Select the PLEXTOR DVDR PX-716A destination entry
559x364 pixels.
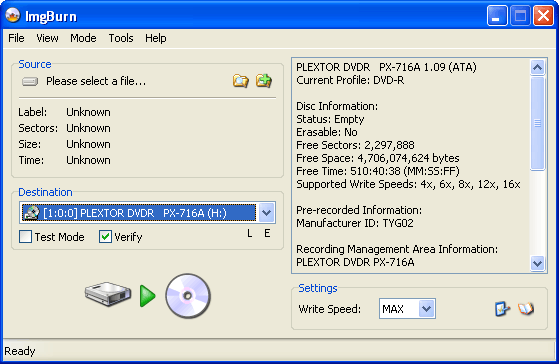(x=138, y=213)
